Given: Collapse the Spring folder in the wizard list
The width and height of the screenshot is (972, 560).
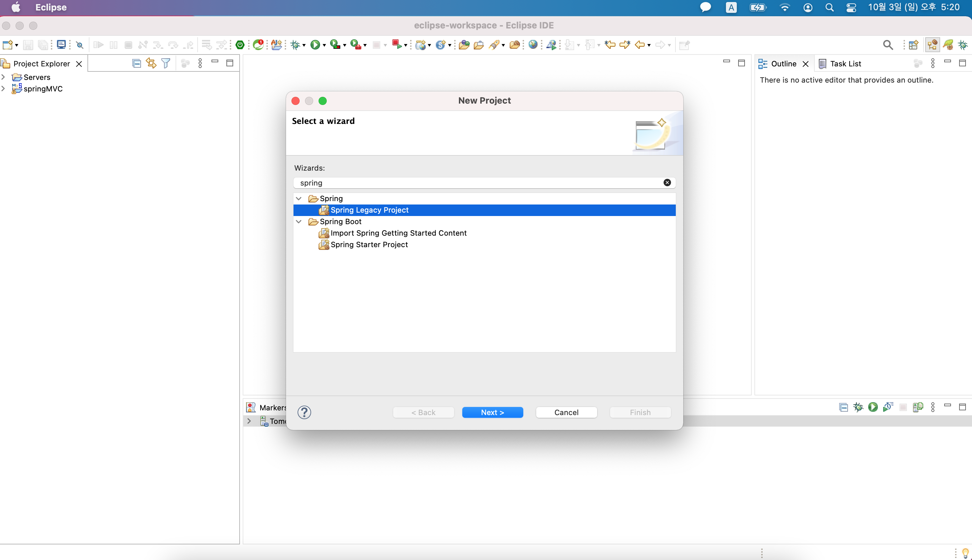Looking at the screenshot, I should (x=299, y=198).
